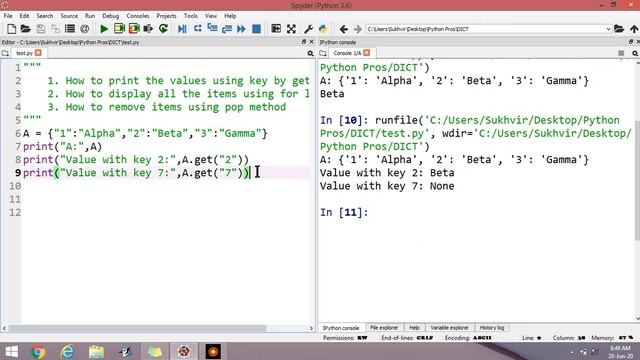Image resolution: width=640 pixels, height=360 pixels.
Task: Open the Projects menu
Action: [x=167, y=16]
